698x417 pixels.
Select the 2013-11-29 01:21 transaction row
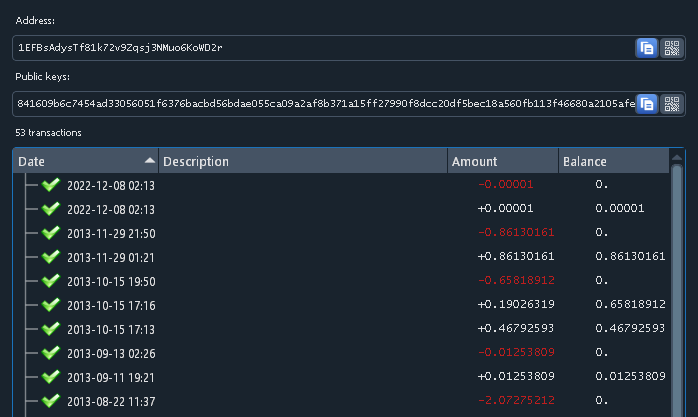point(300,257)
